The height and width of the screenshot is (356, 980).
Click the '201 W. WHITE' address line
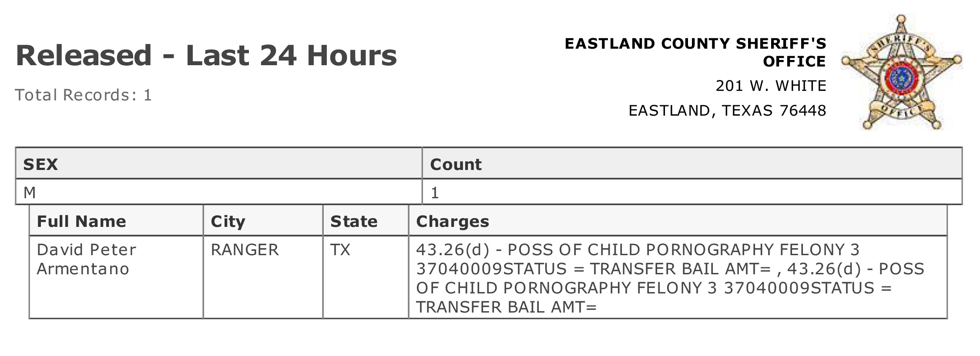click(771, 86)
